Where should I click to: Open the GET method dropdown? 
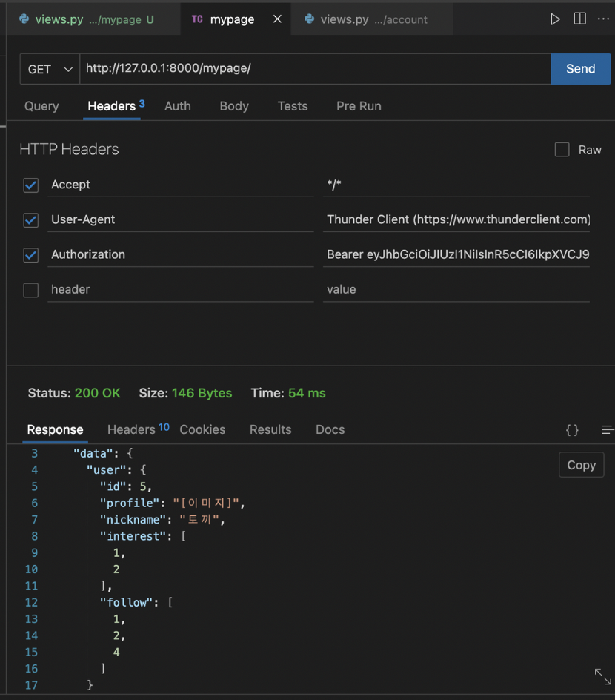(x=50, y=69)
